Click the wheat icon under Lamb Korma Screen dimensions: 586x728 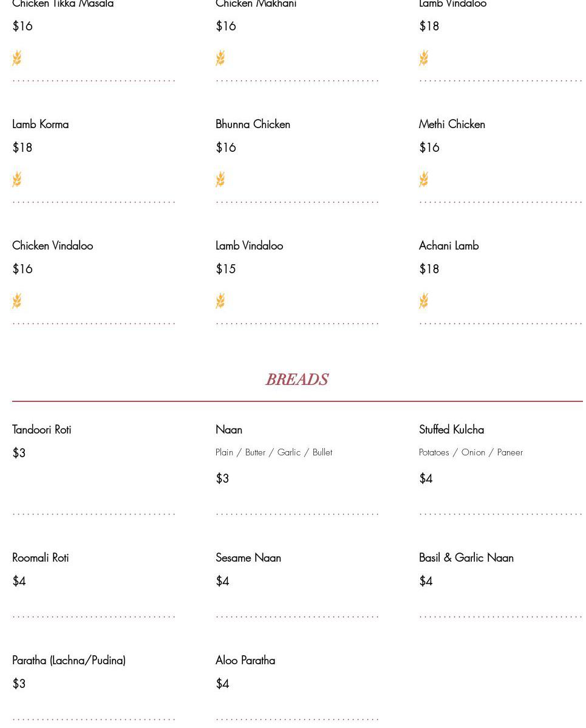[x=17, y=179]
